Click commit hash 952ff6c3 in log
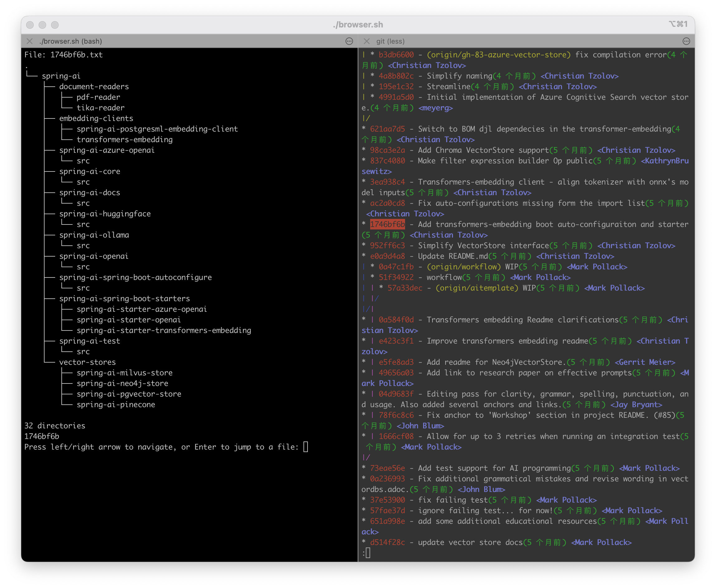 point(387,246)
